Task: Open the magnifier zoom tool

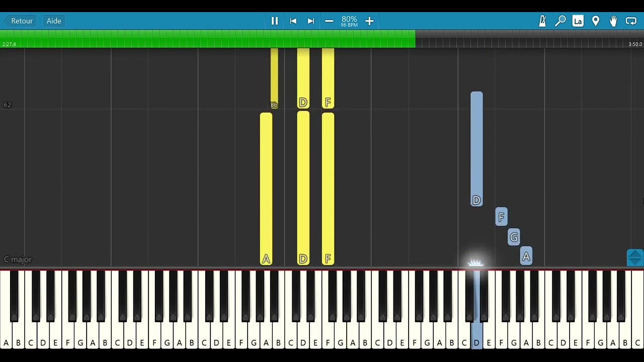Action: [560, 21]
